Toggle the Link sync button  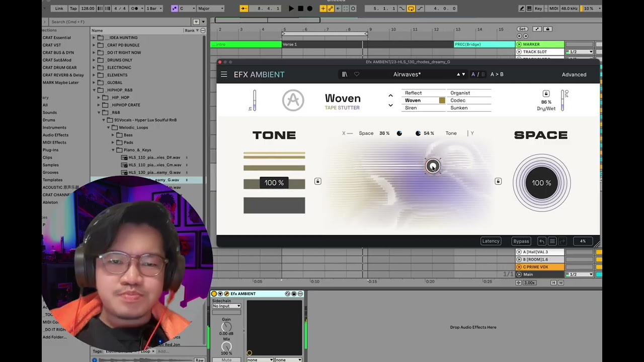click(59, 9)
